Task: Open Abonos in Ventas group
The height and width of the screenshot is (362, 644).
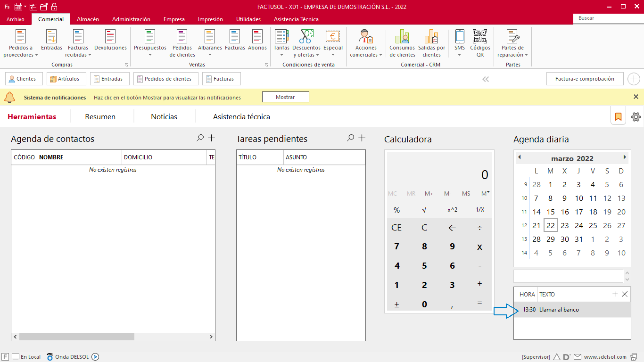Action: (257, 40)
